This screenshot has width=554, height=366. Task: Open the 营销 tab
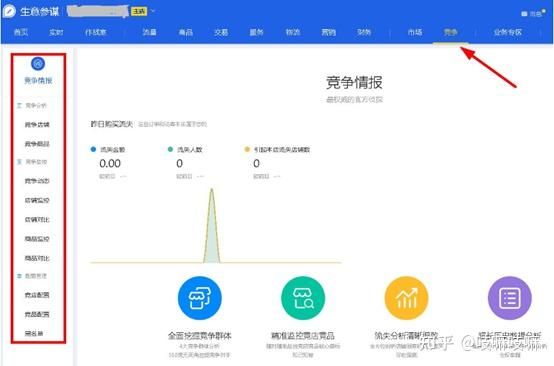[328, 32]
